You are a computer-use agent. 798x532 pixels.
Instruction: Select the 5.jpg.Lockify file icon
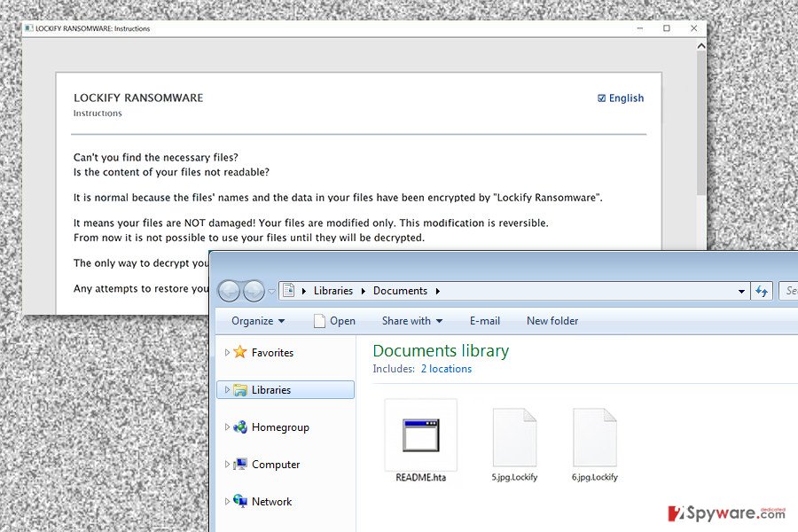(x=514, y=437)
